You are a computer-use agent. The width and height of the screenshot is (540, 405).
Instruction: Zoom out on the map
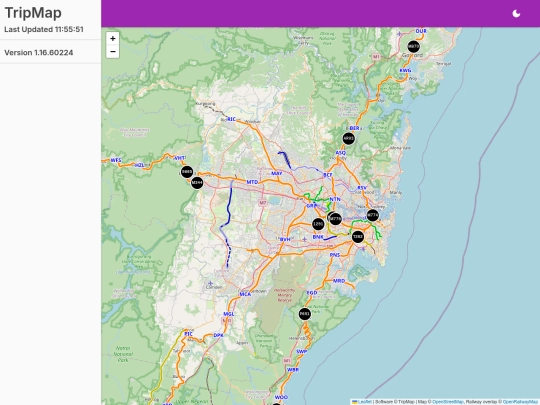tap(113, 52)
